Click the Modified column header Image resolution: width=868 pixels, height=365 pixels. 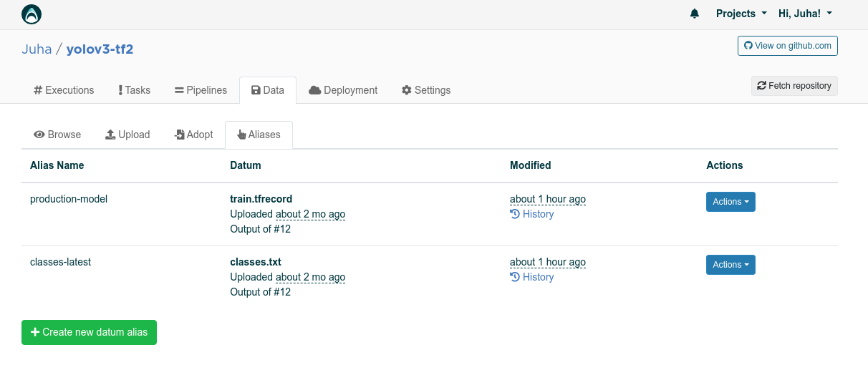pyautogui.click(x=531, y=165)
